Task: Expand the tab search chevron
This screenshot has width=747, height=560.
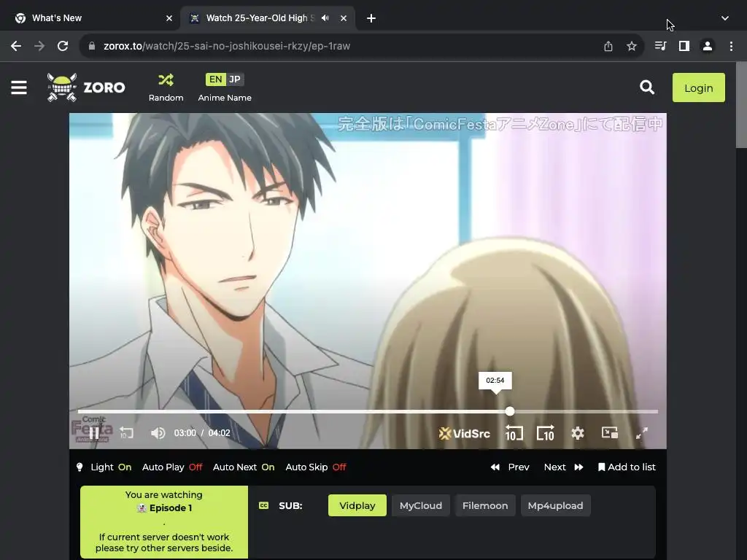Action: [x=724, y=18]
